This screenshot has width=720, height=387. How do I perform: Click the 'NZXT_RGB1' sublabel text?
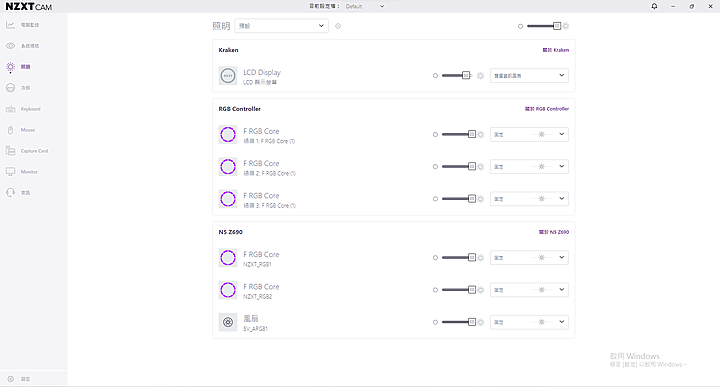(x=258, y=264)
